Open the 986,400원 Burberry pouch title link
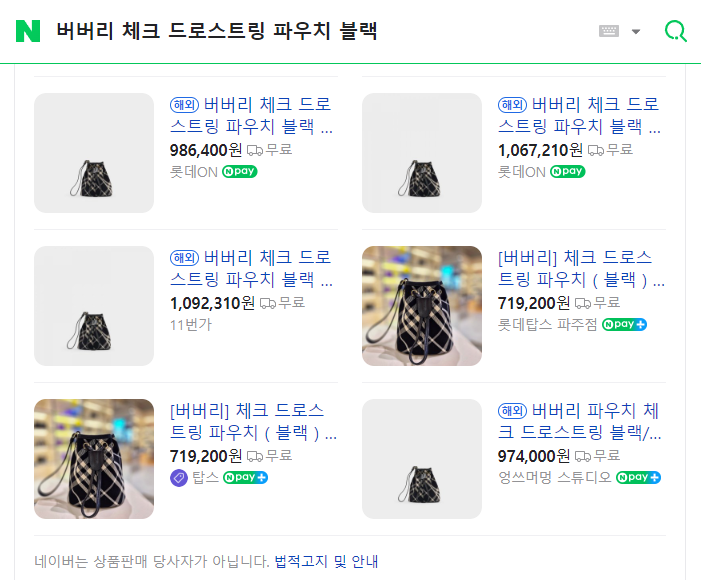The width and height of the screenshot is (701, 580). click(252, 116)
